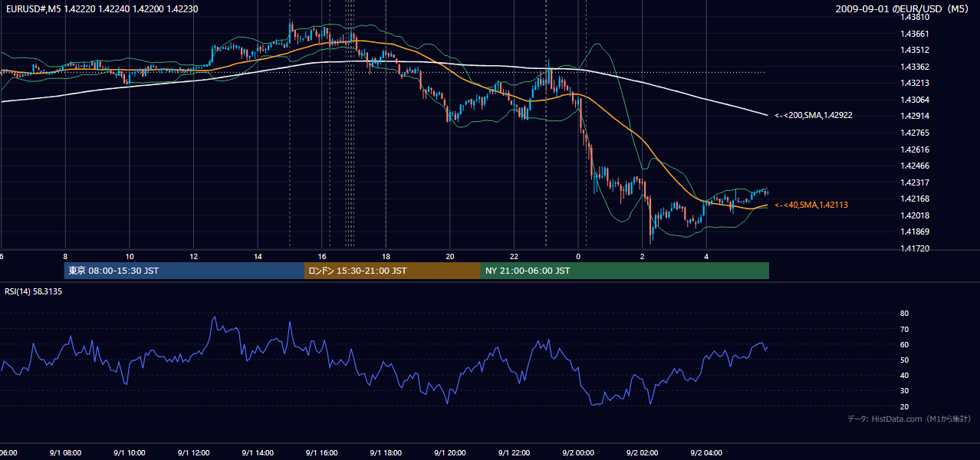
Task: Click hour label 18 under price chart
Action: click(386, 256)
